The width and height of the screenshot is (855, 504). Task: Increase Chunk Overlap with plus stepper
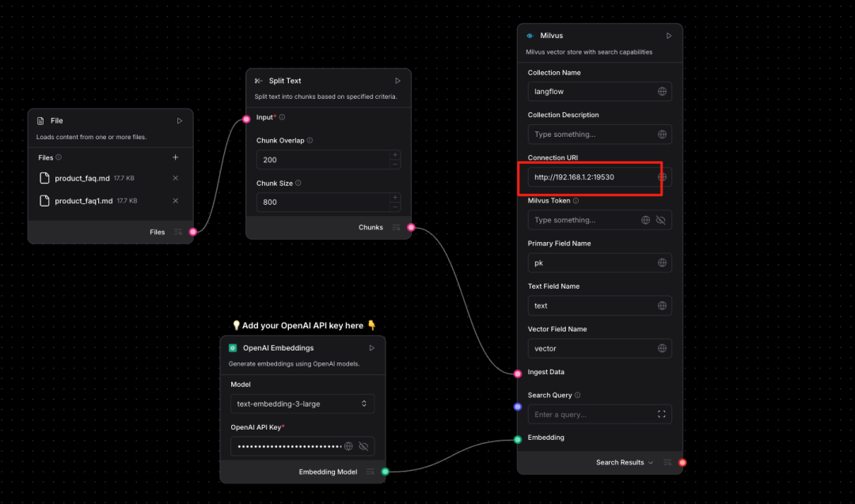tap(395, 155)
